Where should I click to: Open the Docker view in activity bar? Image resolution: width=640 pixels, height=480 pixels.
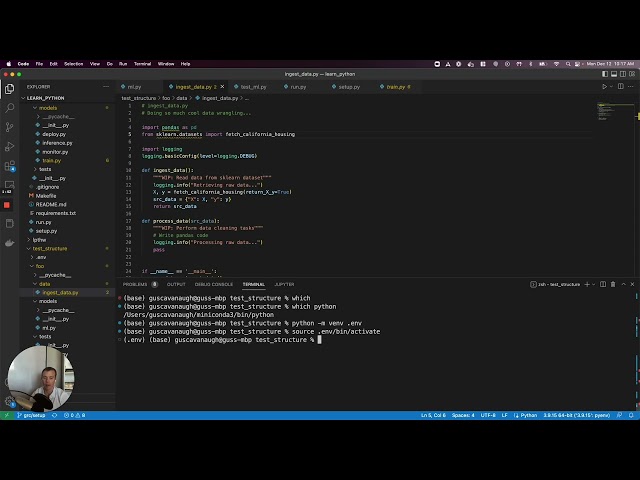tap(9, 243)
